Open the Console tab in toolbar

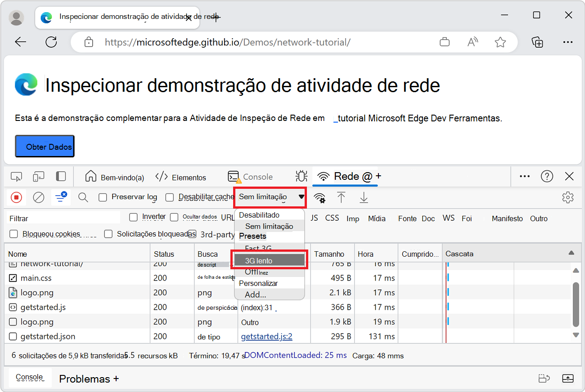point(250,177)
